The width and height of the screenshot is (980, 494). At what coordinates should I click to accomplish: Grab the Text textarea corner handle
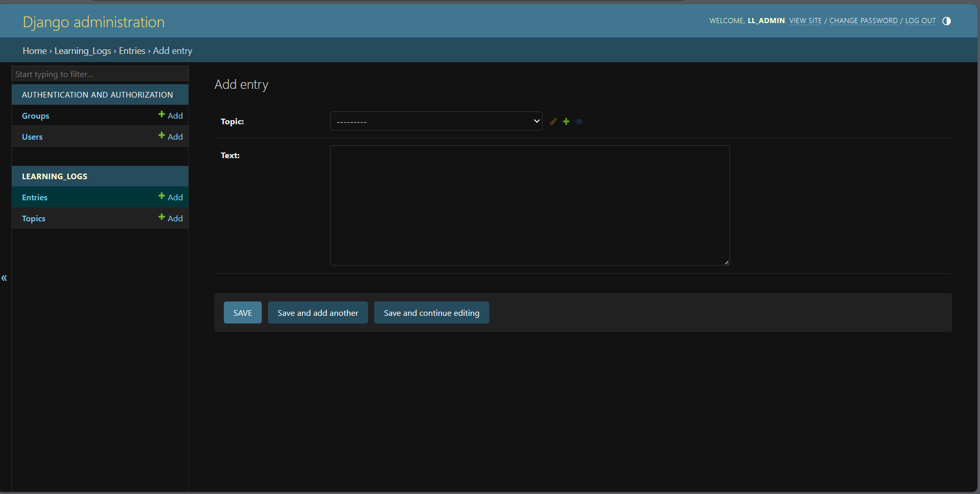pyautogui.click(x=726, y=262)
